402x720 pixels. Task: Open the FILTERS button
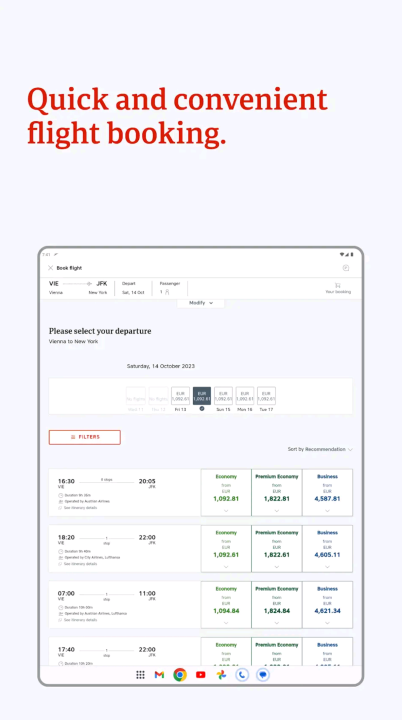85,437
